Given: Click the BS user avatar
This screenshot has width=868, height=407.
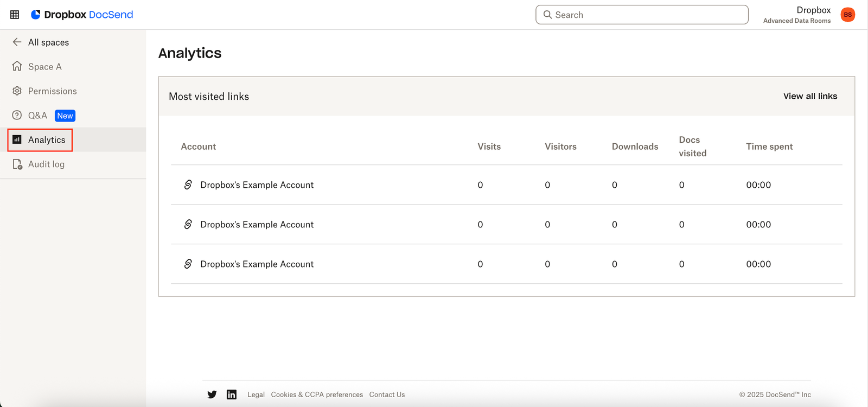Looking at the screenshot, I should coord(847,15).
